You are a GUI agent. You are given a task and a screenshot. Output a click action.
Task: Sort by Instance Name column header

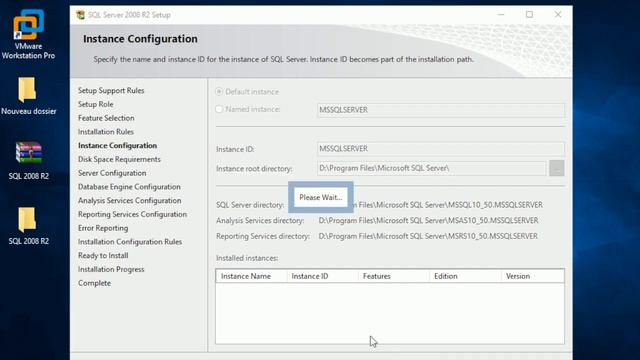click(x=251, y=276)
